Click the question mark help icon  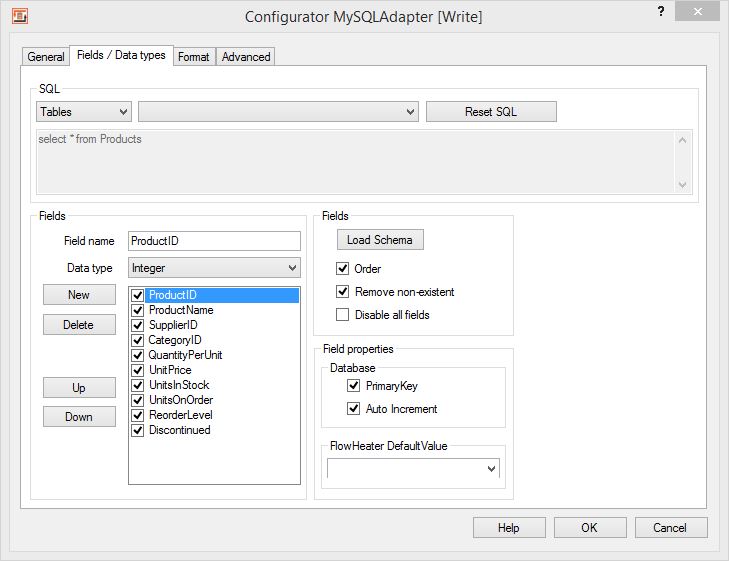point(661,11)
